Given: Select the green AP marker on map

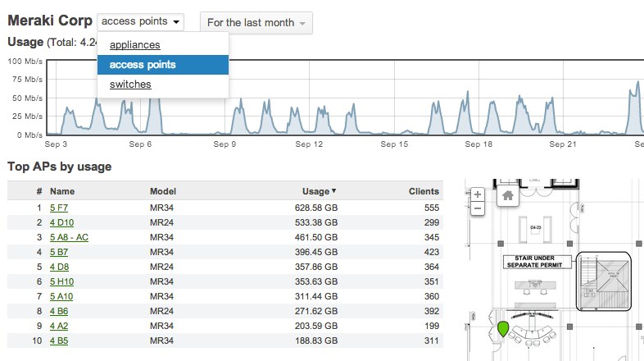Looking at the screenshot, I should [503, 329].
